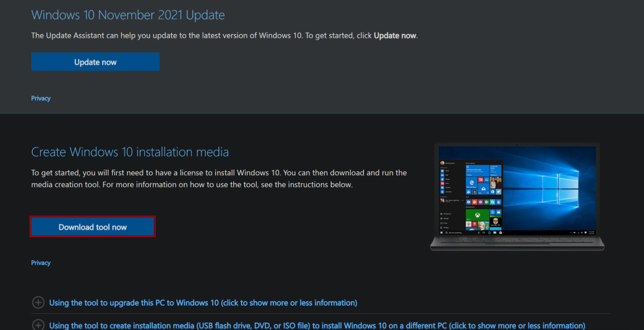Open Privacy link under Update now
Viewport: 644px width, 330px height.
[x=41, y=98]
